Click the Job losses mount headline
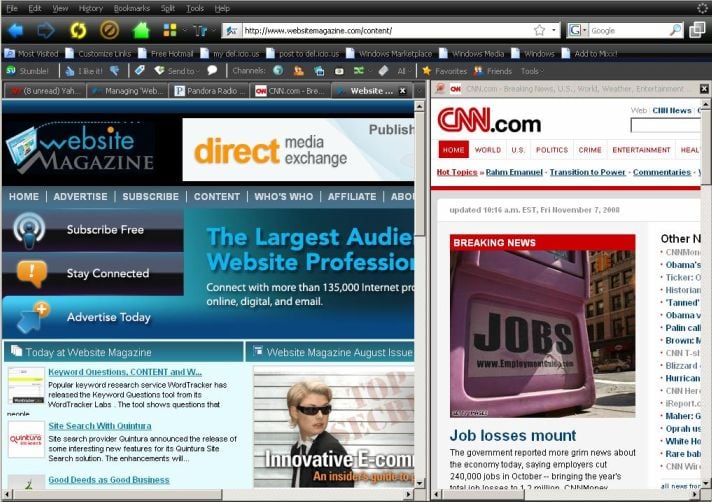Viewport: 712px width, 502px height. tap(512, 435)
